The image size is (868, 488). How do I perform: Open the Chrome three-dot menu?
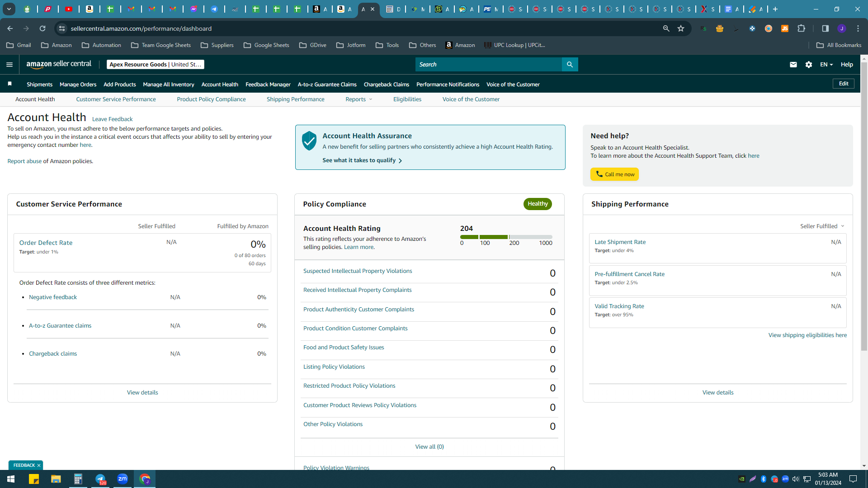858,28
